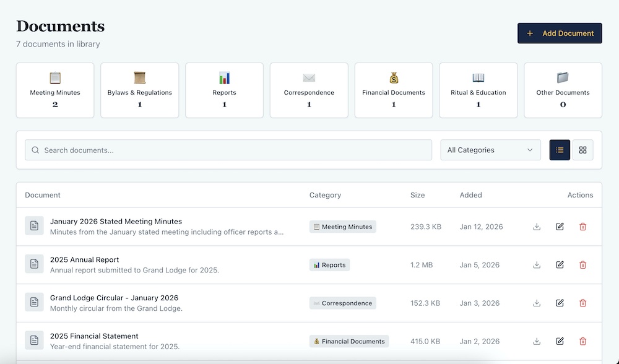This screenshot has width=619, height=364.
Task: Select the Financial Documents category card
Action: pyautogui.click(x=394, y=90)
